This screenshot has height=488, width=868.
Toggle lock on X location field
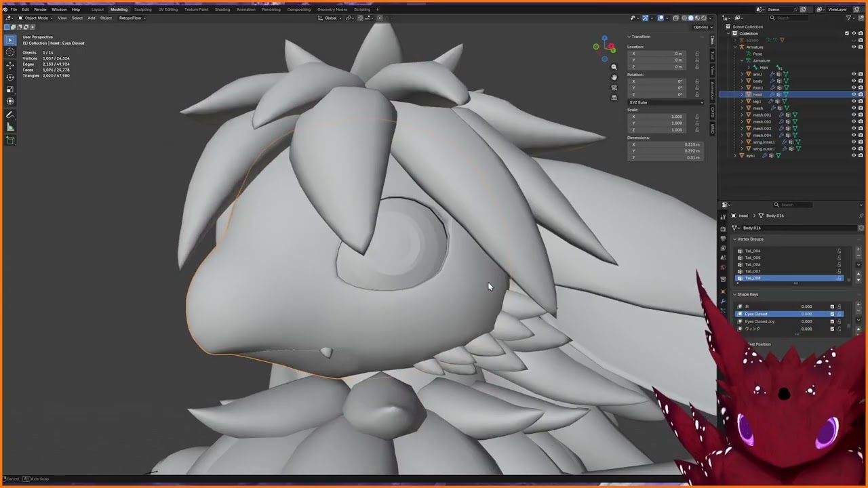click(696, 54)
